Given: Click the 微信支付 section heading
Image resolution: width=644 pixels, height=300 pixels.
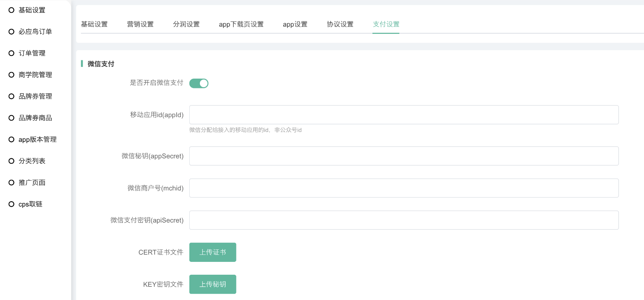Looking at the screenshot, I should (x=101, y=64).
